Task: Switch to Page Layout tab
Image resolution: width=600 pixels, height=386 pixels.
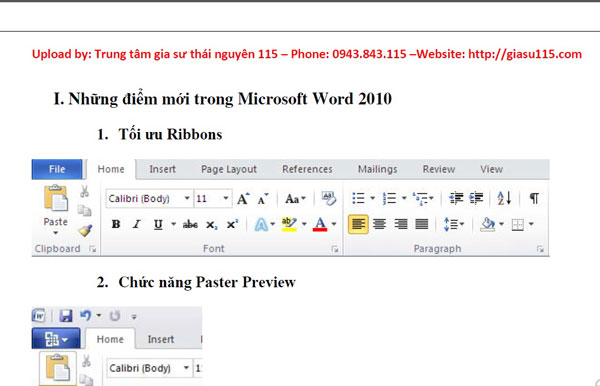Action: coord(229,169)
